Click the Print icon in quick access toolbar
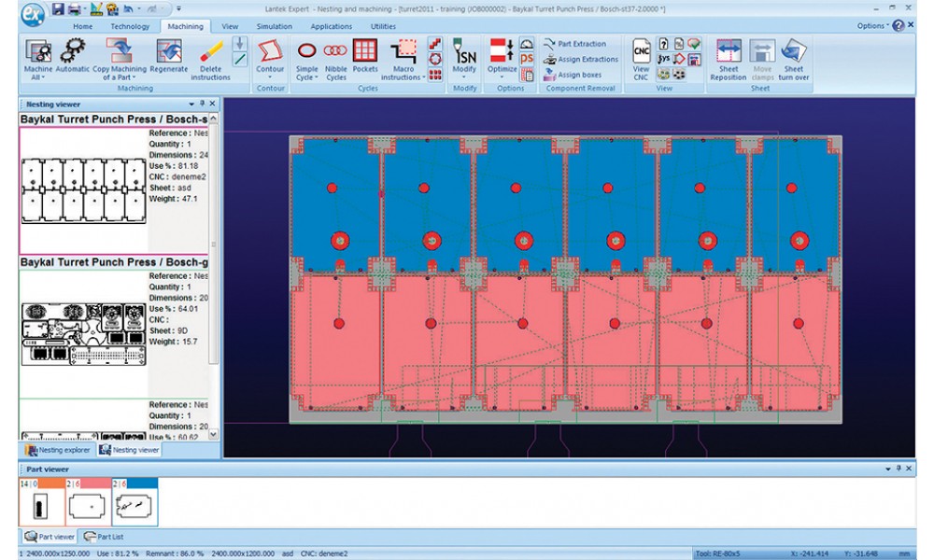The height and width of the screenshot is (560, 934). [75, 9]
